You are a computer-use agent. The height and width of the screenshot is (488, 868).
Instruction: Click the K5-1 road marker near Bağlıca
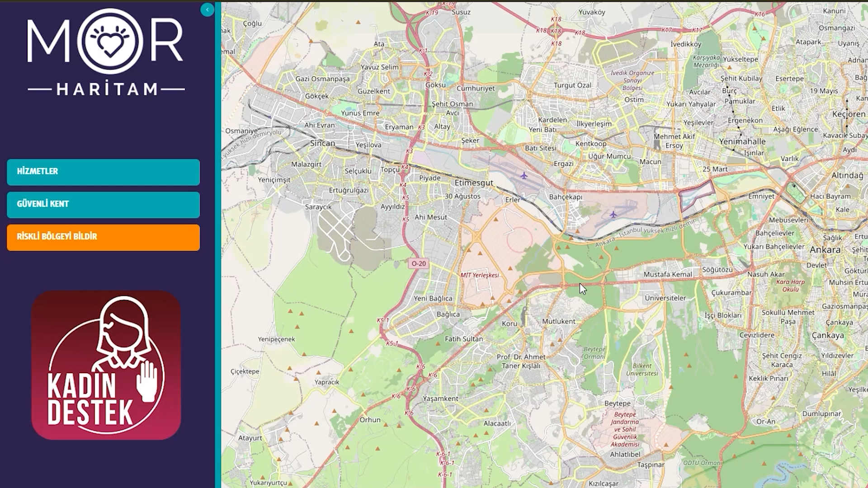click(383, 320)
